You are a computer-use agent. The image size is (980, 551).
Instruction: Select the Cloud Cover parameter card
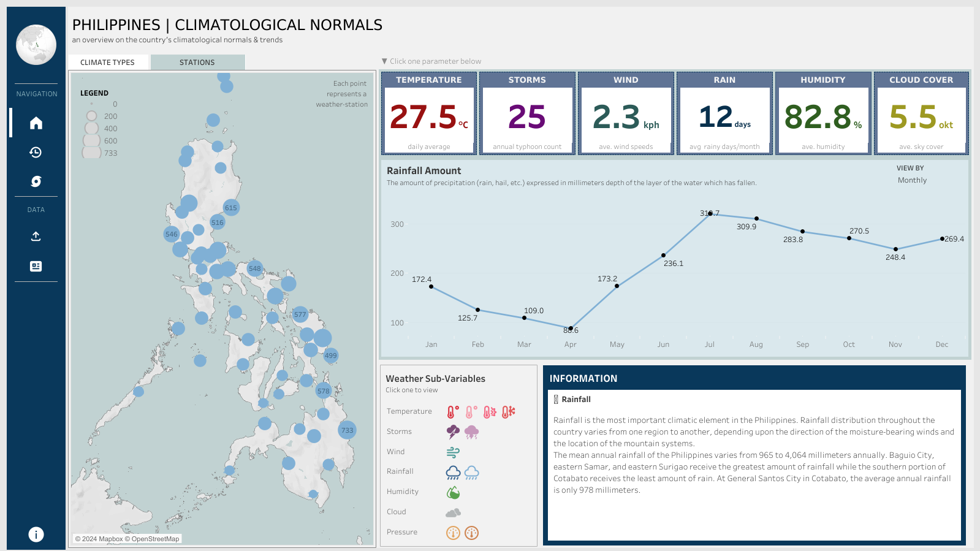pos(921,113)
